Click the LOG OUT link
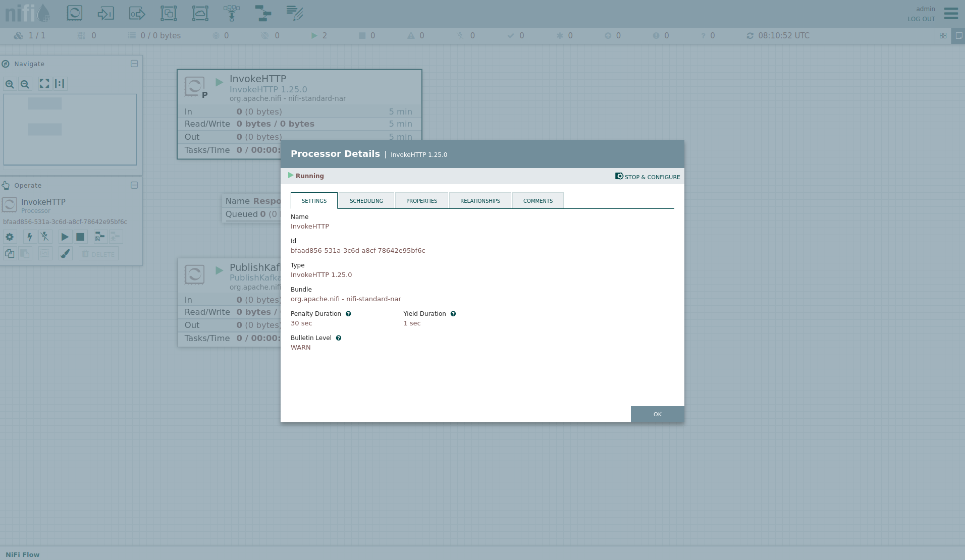965x560 pixels. coord(921,19)
